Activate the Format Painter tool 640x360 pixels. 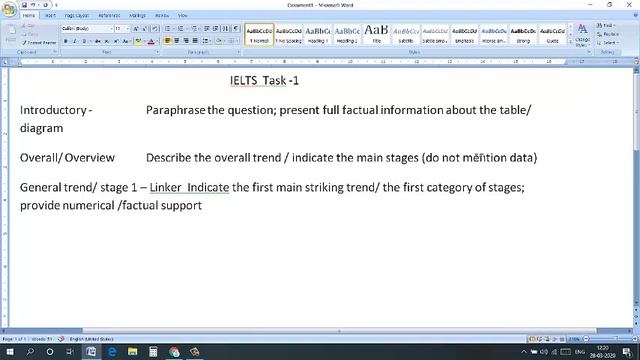pos(39,42)
